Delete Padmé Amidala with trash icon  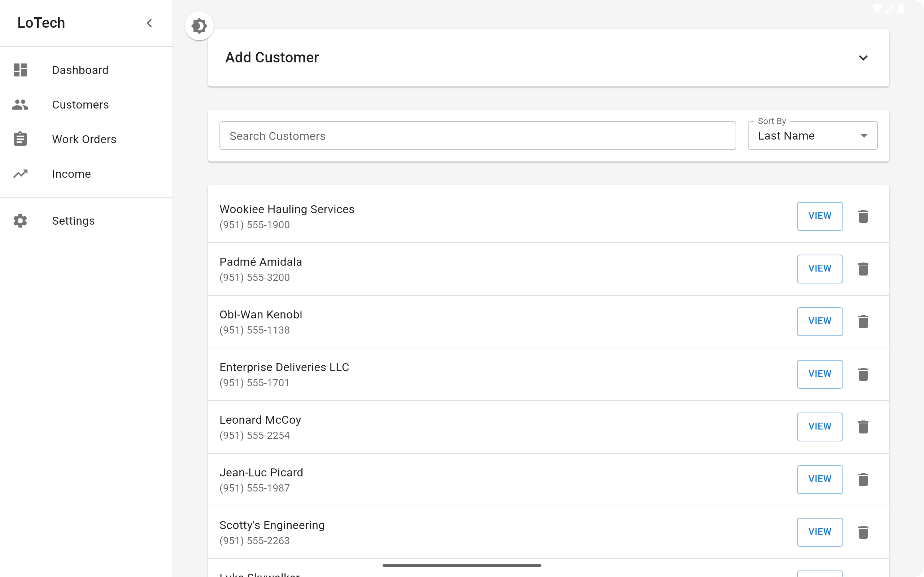click(863, 269)
